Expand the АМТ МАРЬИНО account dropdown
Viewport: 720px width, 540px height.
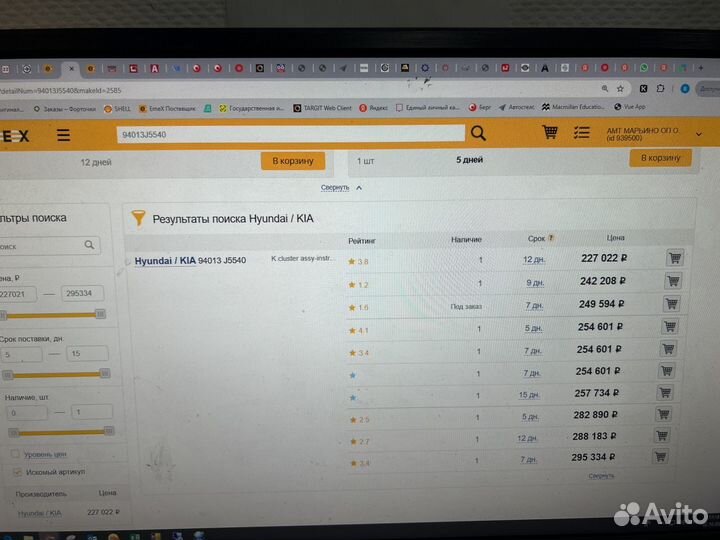point(699,134)
